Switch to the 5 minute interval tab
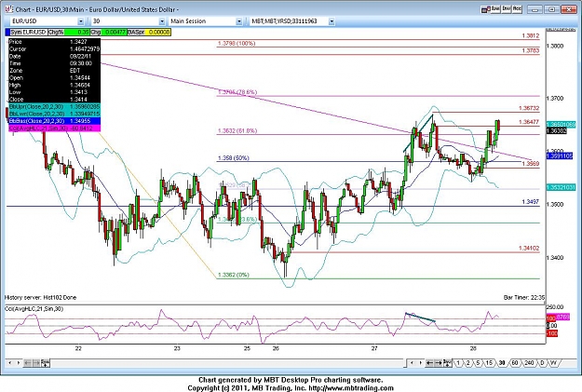 point(478,363)
